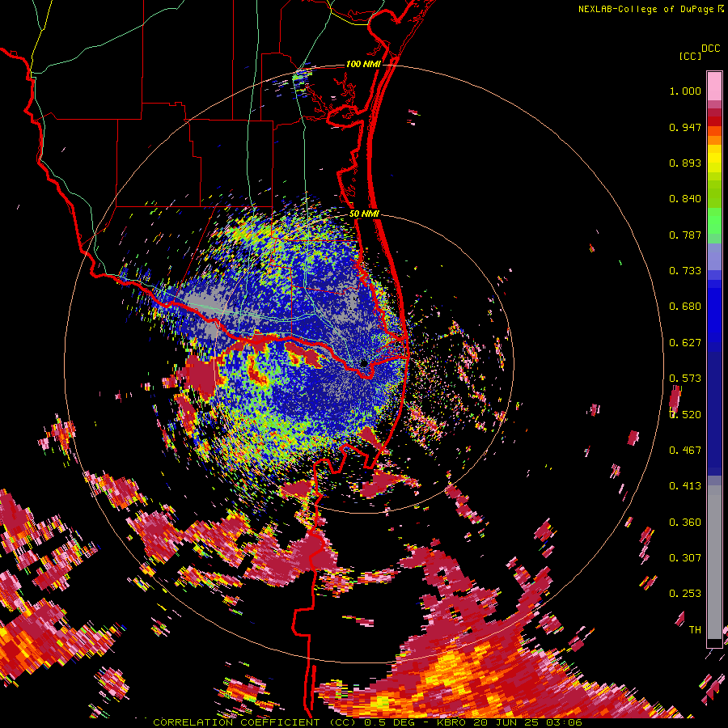Click the 0.253 color scale value
The width and height of the screenshot is (728, 728).
coord(685,594)
